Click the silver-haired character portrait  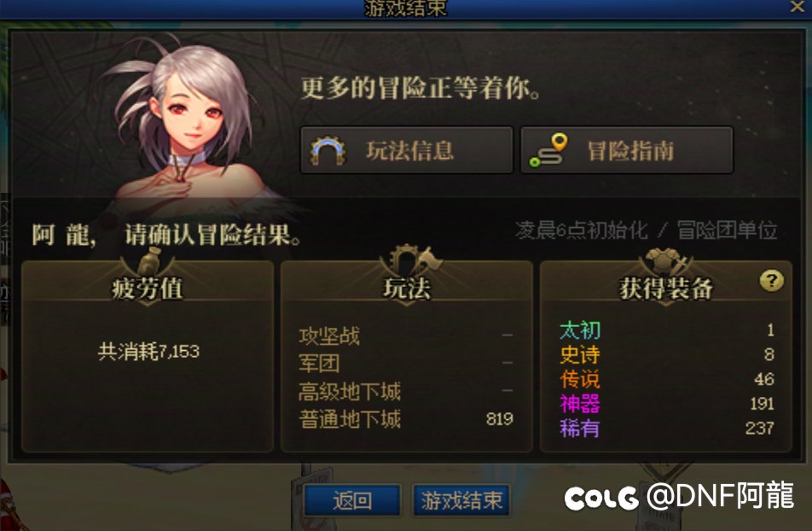[x=187, y=125]
